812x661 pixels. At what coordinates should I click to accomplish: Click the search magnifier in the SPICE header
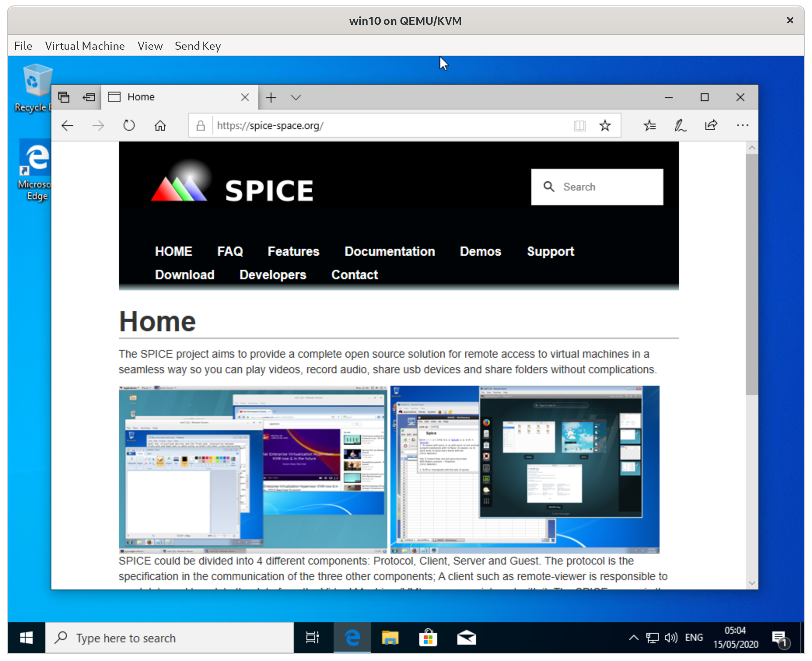click(x=549, y=187)
